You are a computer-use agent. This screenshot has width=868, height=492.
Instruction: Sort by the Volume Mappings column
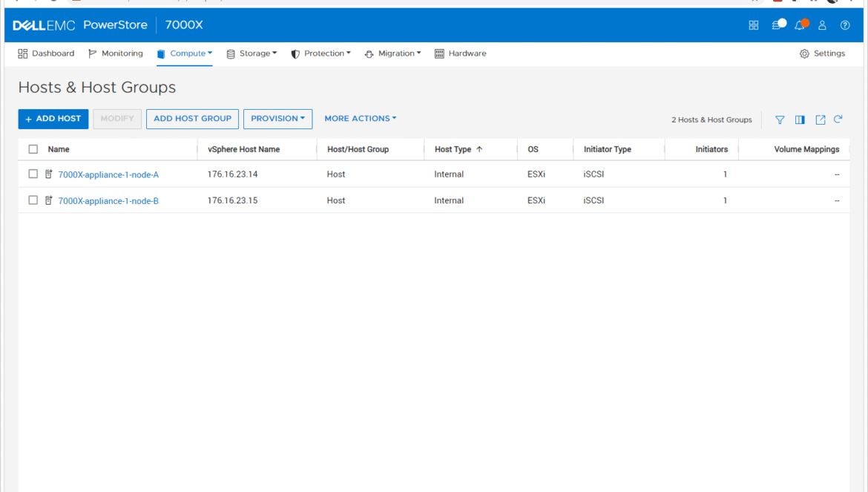(806, 149)
